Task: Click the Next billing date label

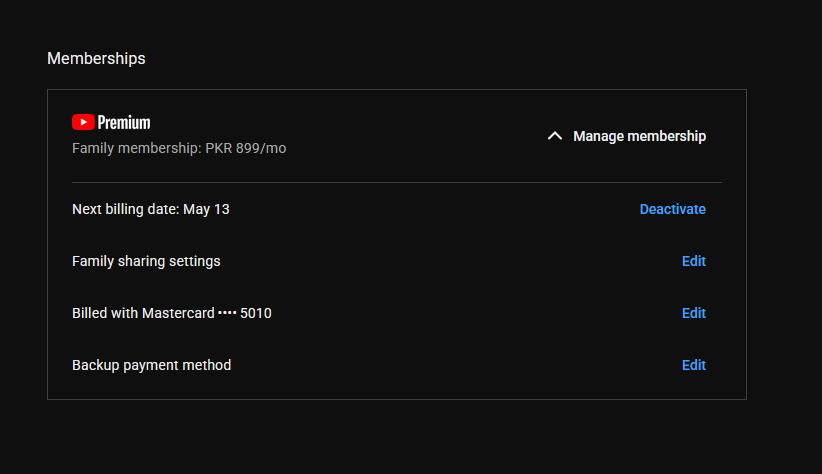Action: 125,209
